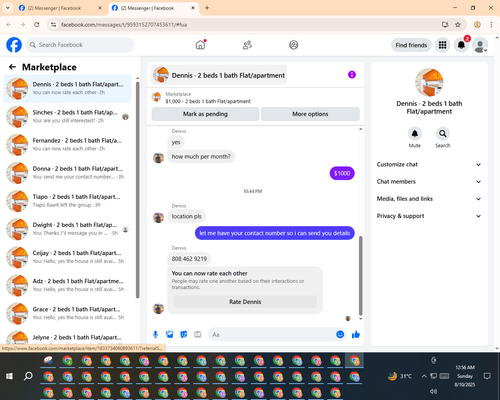500x400 pixels.
Task: Select the second Messenger browser tab
Action: pyautogui.click(x=153, y=8)
